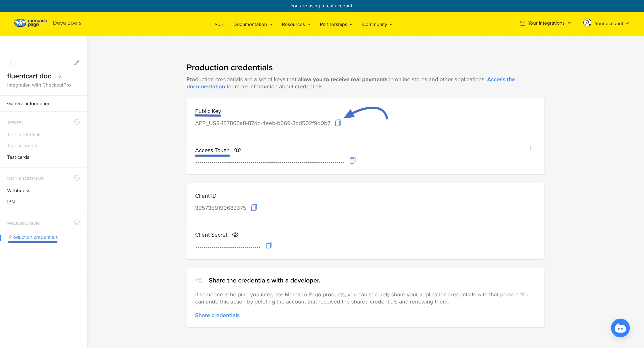Show info for the Notifications section

point(77,178)
